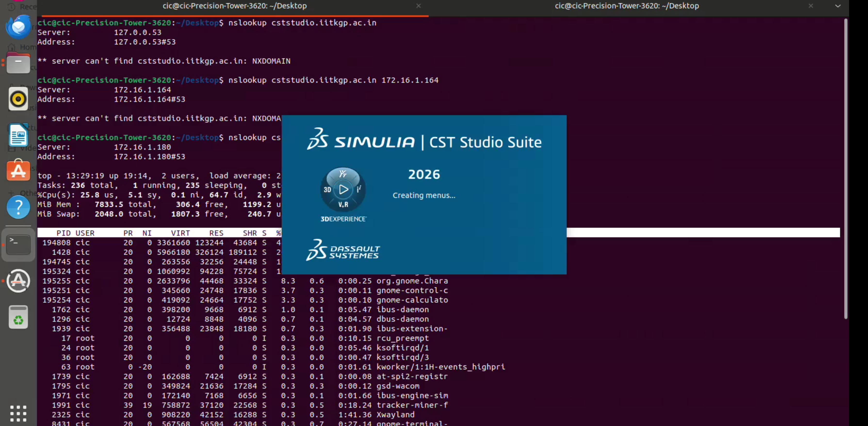This screenshot has height=426, width=868.
Task: Close the second terminal tab
Action: point(811,6)
